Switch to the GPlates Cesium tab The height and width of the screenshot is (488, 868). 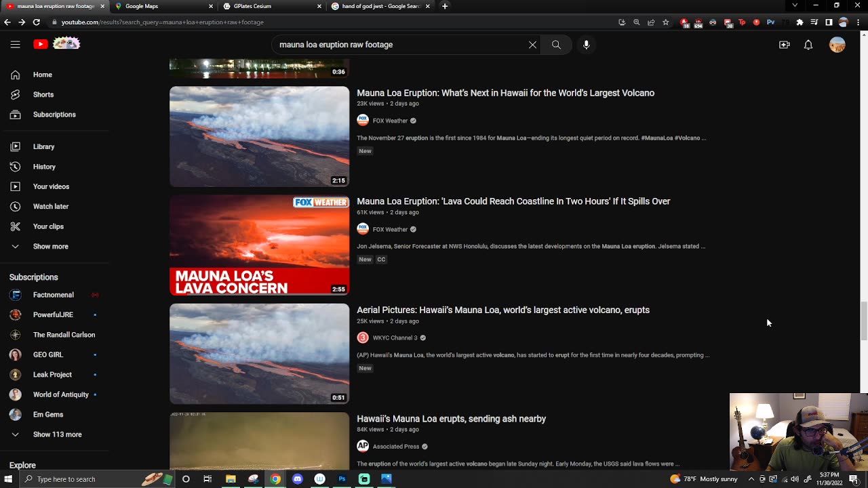pyautogui.click(x=271, y=6)
